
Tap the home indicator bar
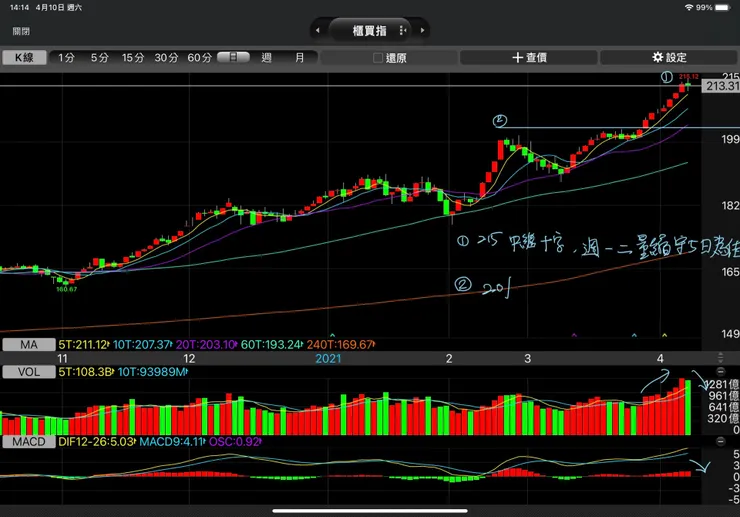[370, 510]
